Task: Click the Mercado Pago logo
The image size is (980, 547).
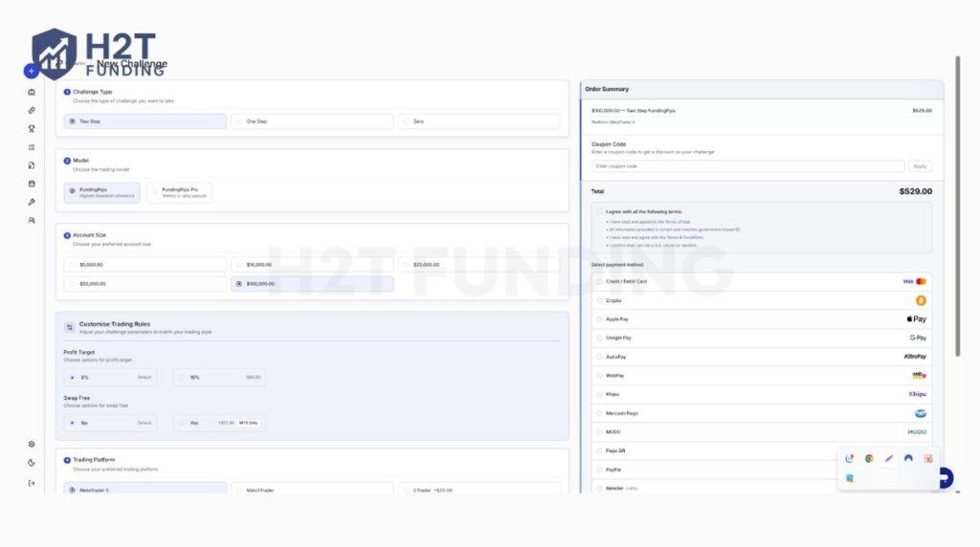Action: (920, 413)
